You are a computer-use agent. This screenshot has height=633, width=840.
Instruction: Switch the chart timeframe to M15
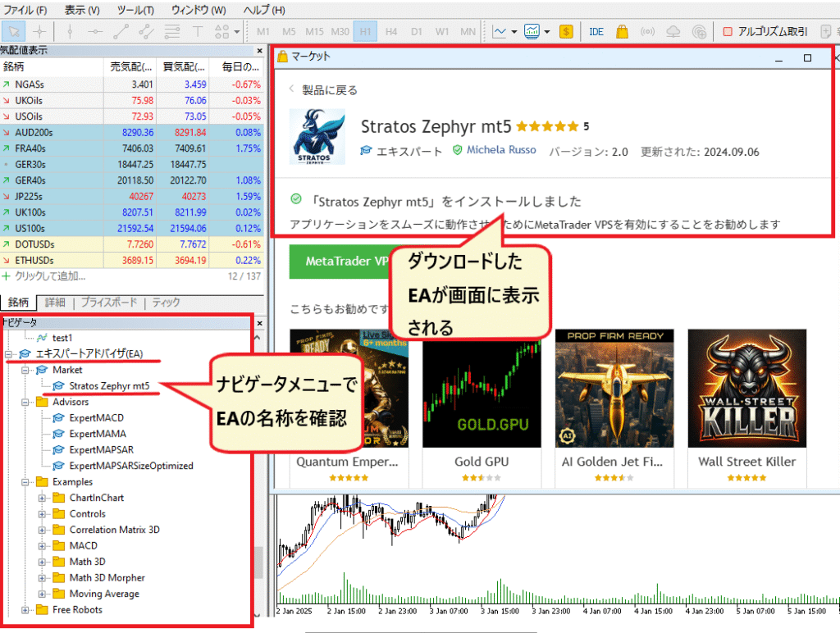tap(314, 32)
